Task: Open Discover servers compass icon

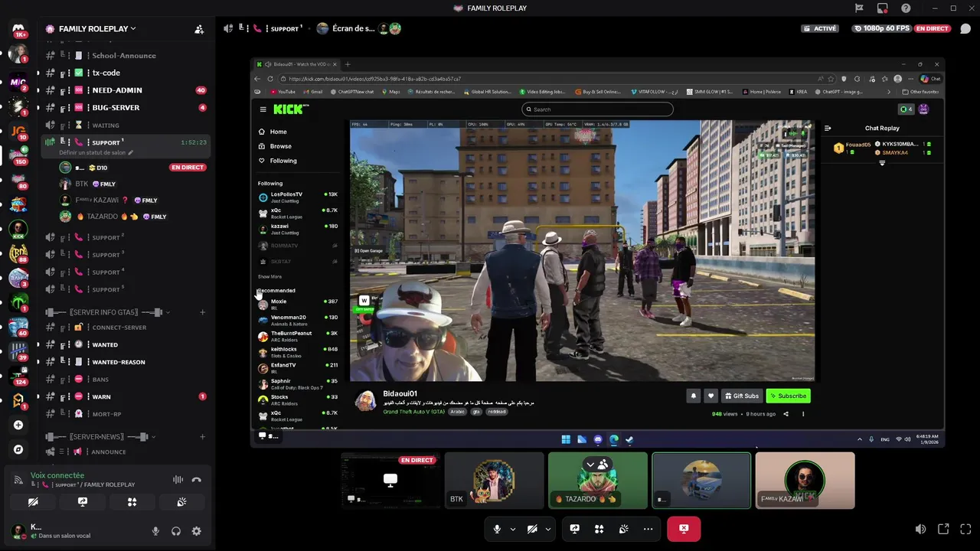Action: (18, 449)
